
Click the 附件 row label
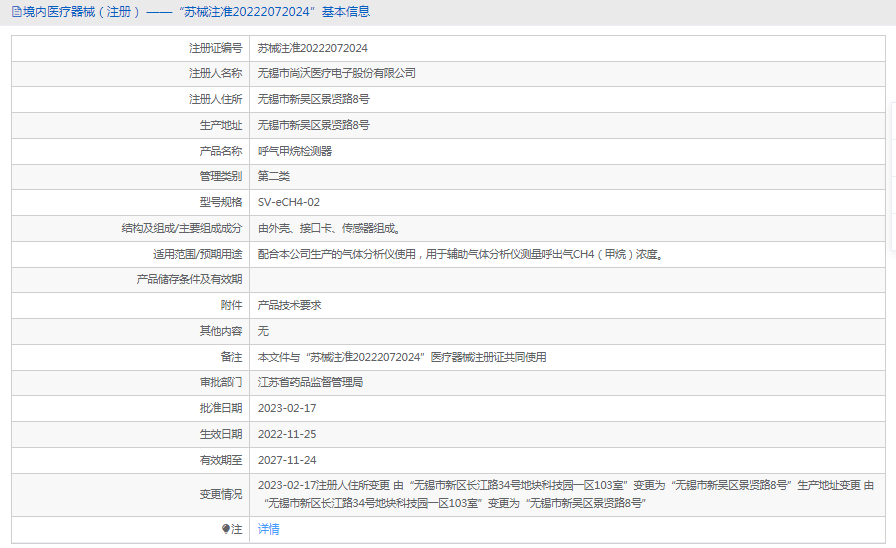tap(231, 305)
